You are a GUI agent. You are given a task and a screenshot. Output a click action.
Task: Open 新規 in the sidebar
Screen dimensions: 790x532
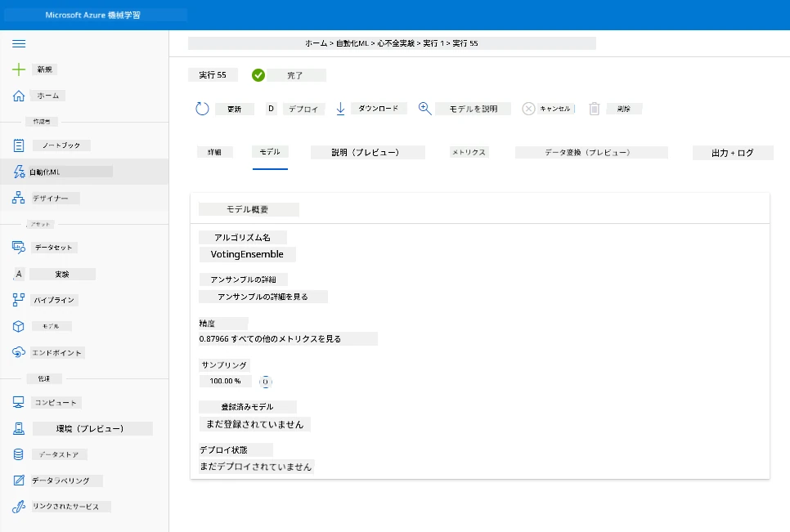[45, 69]
